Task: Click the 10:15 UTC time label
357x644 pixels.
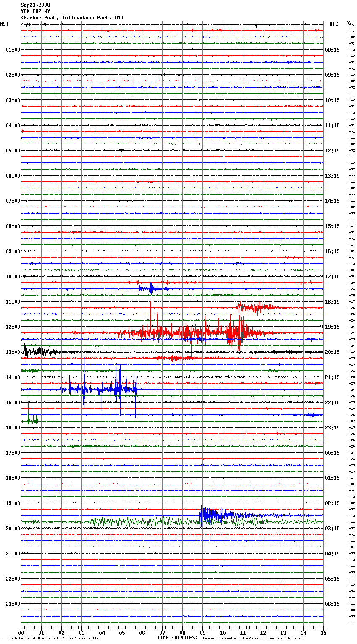Action: click(x=332, y=100)
